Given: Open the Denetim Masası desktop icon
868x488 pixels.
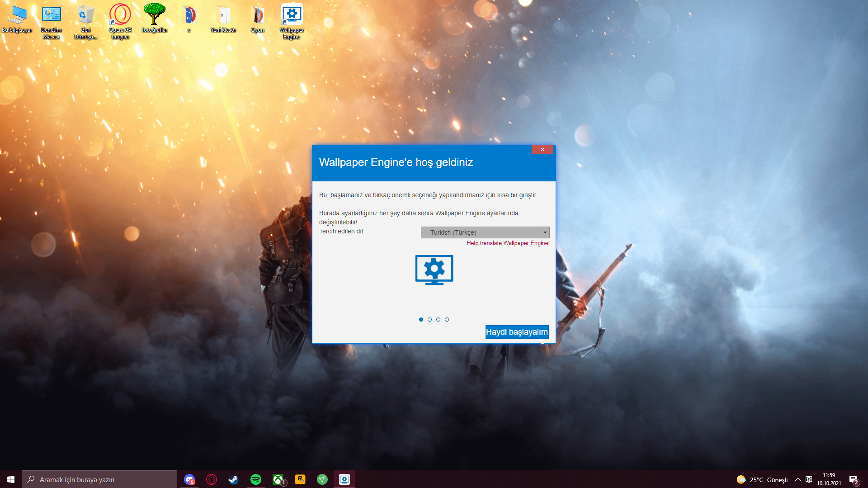Looking at the screenshot, I should pyautogui.click(x=51, y=22).
